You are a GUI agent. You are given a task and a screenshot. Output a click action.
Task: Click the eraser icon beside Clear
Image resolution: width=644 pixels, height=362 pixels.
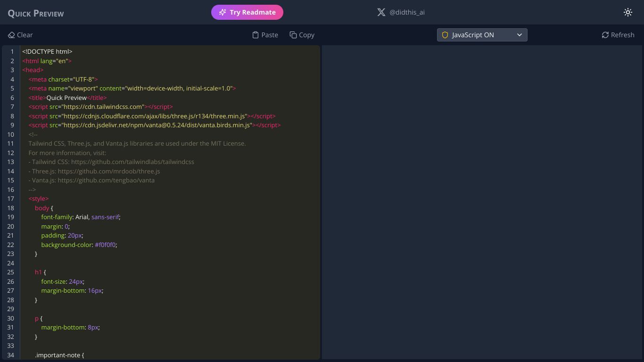(x=11, y=35)
